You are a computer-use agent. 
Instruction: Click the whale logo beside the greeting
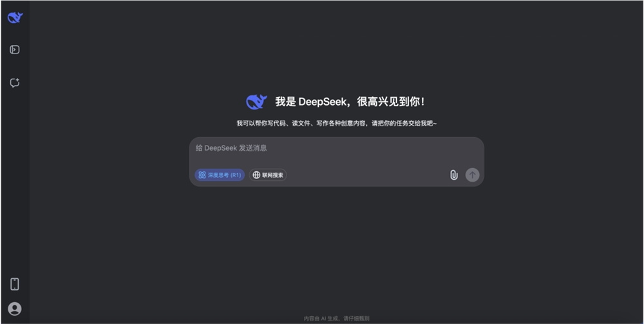[x=256, y=102]
